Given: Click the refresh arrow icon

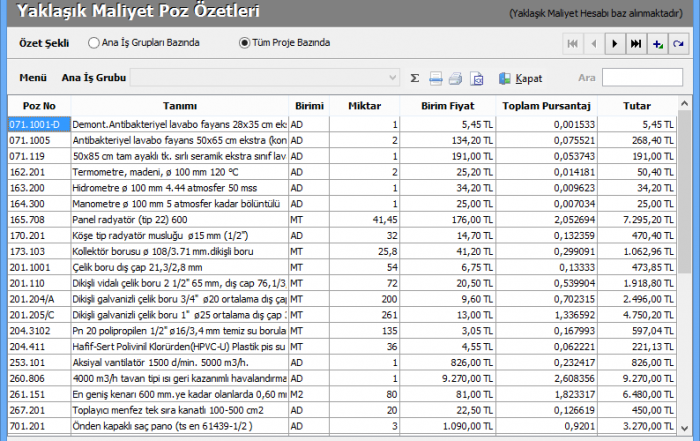Looking at the screenshot, I should 678,44.
